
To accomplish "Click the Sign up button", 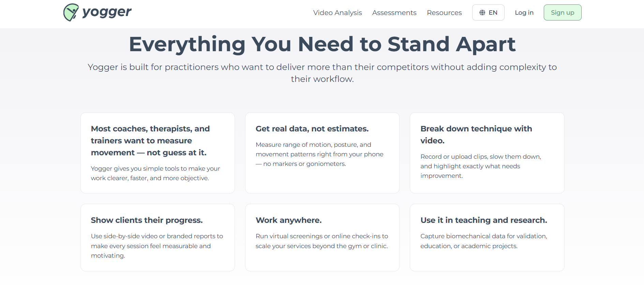I will point(563,13).
